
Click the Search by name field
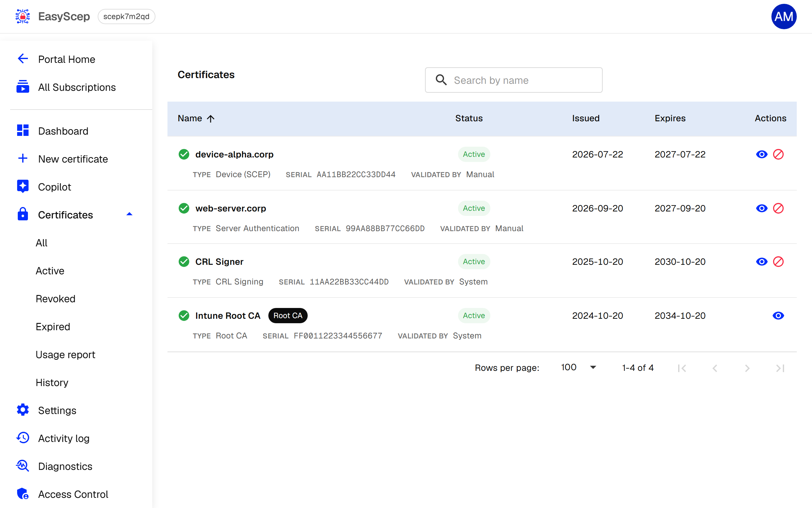pos(514,80)
